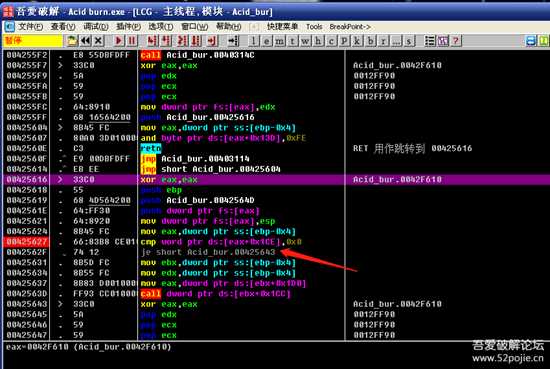Click the 'push ebp' instruction at 00425618

tap(161, 190)
